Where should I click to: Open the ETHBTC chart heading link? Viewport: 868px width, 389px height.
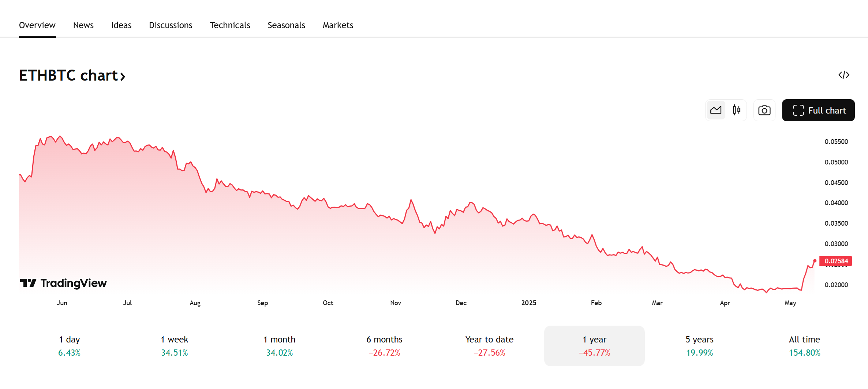pyautogui.click(x=72, y=75)
